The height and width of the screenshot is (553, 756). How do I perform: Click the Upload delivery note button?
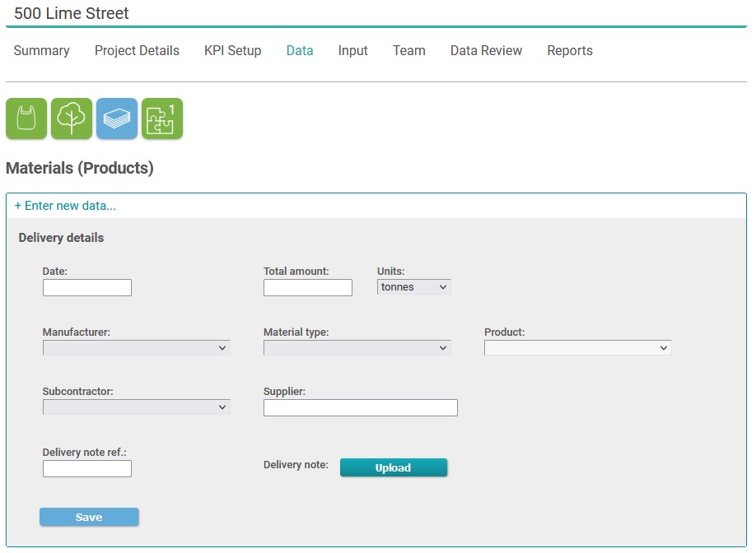(x=394, y=467)
